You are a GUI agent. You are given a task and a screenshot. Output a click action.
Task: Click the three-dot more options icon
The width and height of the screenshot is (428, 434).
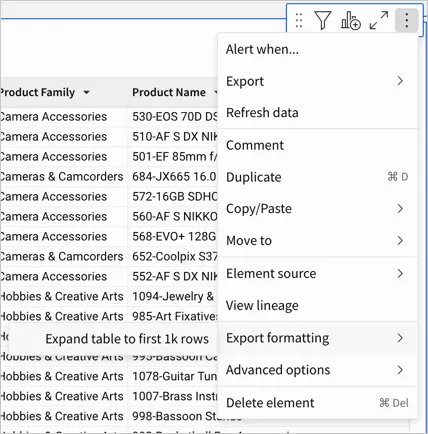click(406, 20)
